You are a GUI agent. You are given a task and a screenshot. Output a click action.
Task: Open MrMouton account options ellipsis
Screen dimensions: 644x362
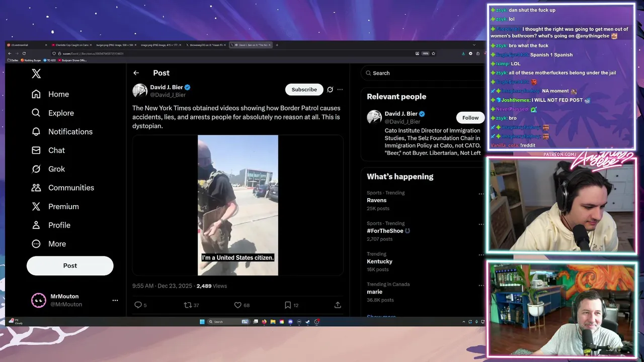click(115, 300)
